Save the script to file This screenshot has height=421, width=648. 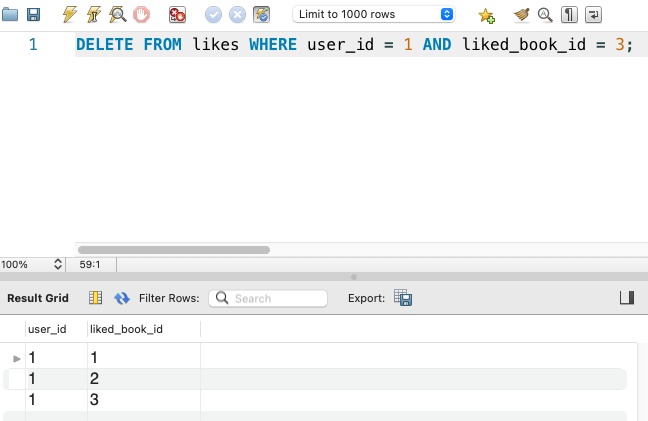[x=33, y=14]
